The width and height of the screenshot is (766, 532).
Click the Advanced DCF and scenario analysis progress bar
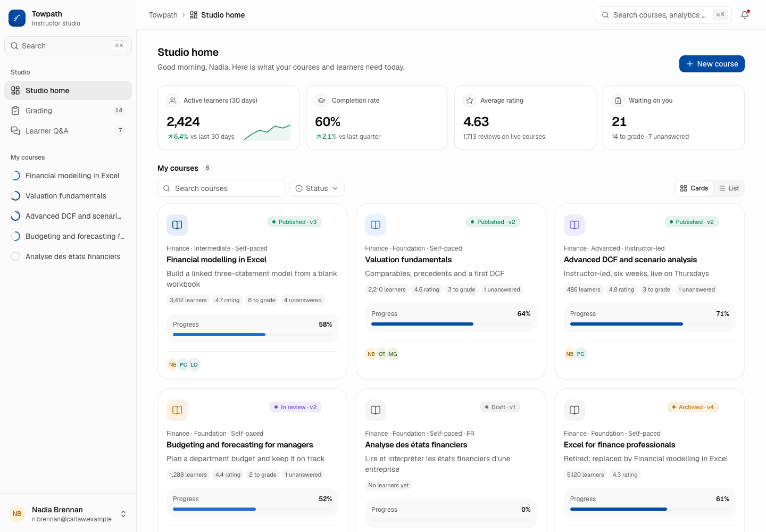coord(650,324)
